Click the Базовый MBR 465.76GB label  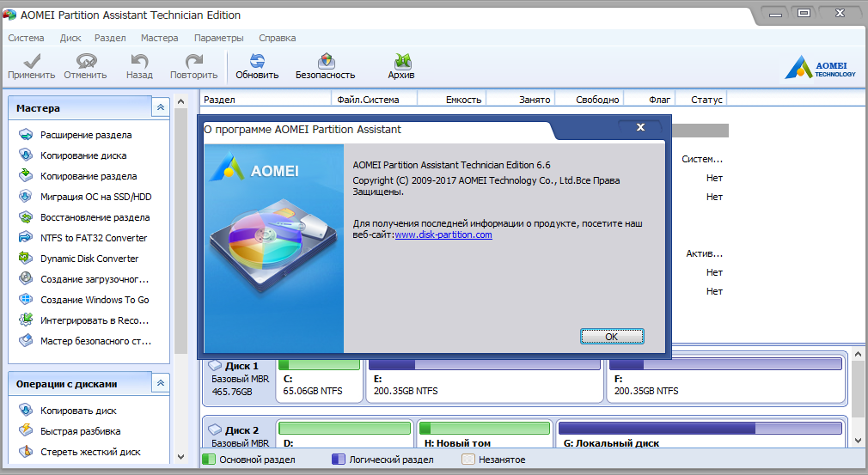tap(240, 386)
